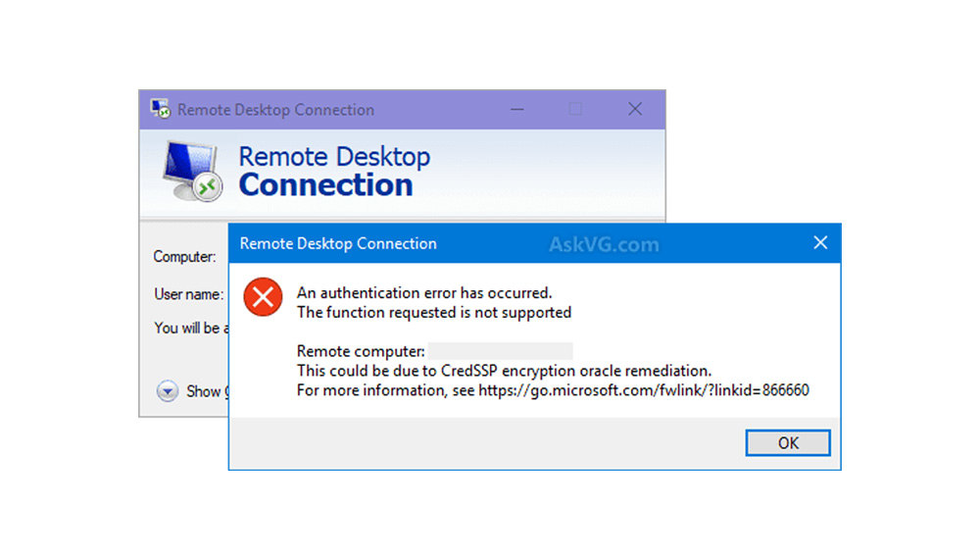Viewport: 980px width, 560px height.
Task: Click the Remote Desktop title bar icon
Action: [x=160, y=109]
